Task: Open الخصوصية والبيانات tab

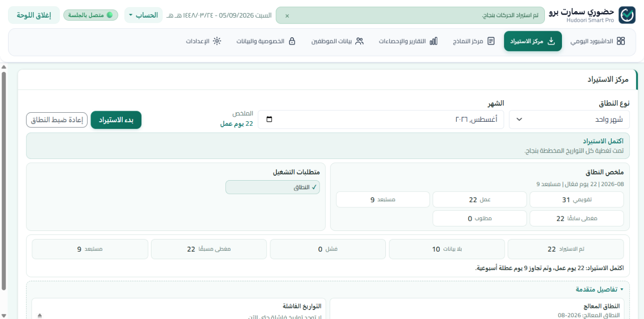Action: pos(266,41)
